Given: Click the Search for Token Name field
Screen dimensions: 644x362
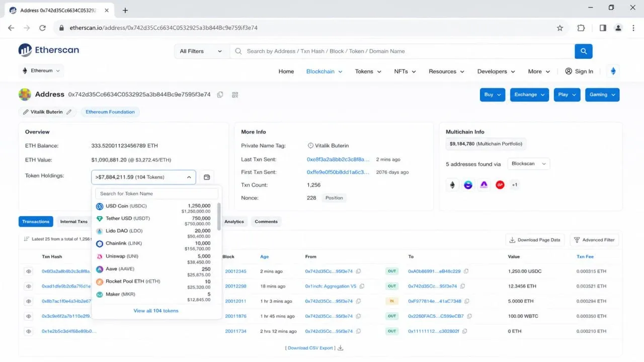Looking at the screenshot, I should (x=156, y=194).
